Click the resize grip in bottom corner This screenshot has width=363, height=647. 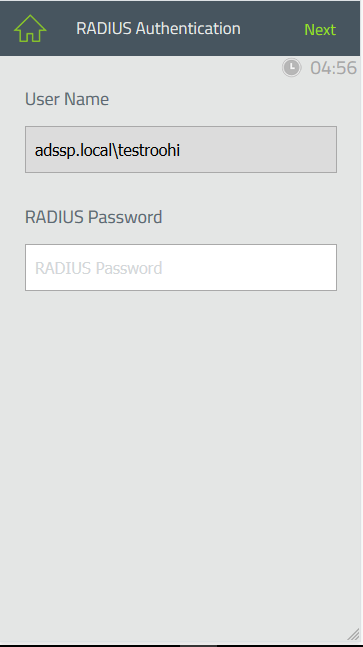click(353, 634)
